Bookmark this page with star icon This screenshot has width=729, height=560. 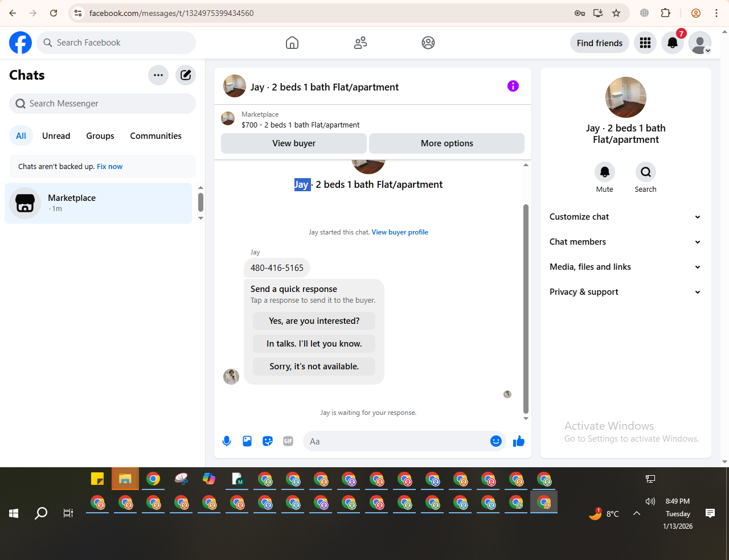(616, 13)
